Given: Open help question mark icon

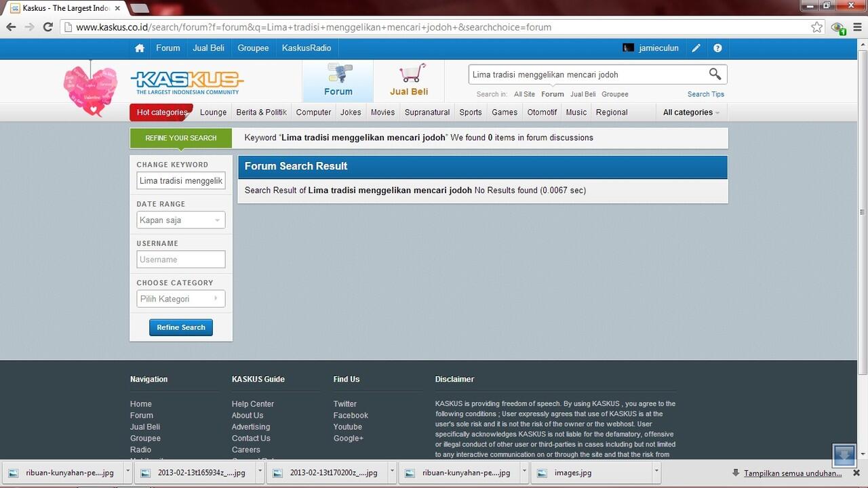Looking at the screenshot, I should point(717,48).
